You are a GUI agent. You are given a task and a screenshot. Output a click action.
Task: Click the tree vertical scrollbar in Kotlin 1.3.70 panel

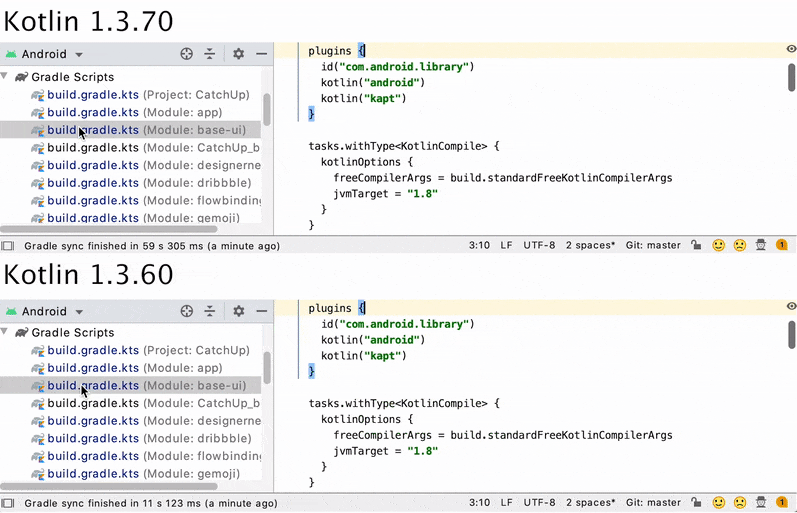tap(267, 109)
